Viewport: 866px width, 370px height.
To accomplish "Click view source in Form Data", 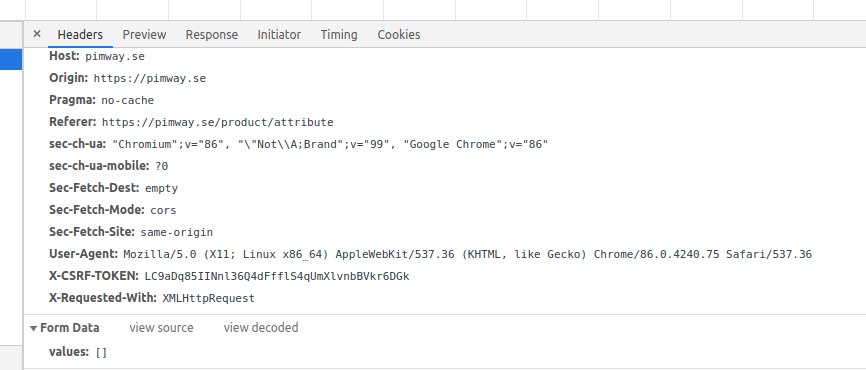I will coord(161,328).
